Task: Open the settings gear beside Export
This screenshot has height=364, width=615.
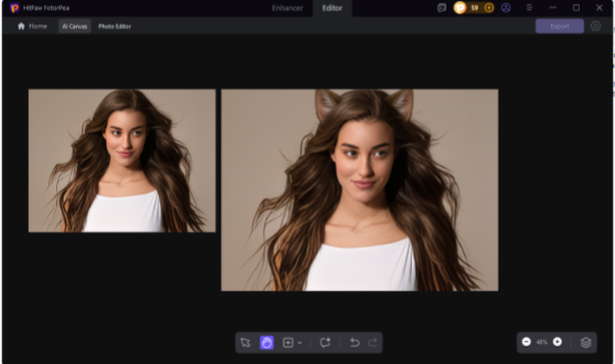Action: point(596,26)
